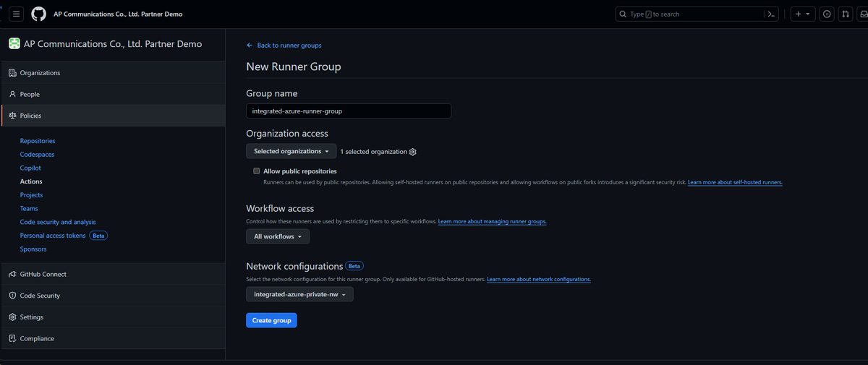This screenshot has height=365, width=868.
Task: Open the All workflows dropdown
Action: click(278, 236)
